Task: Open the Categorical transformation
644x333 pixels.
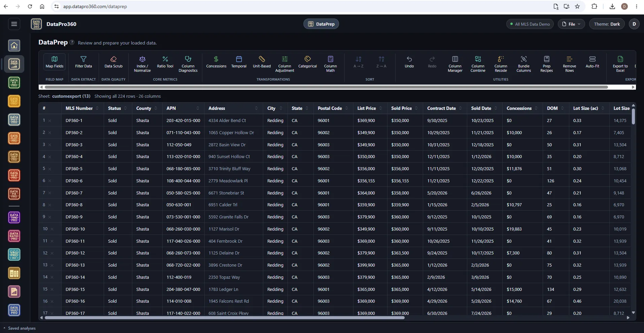Action: tap(308, 63)
